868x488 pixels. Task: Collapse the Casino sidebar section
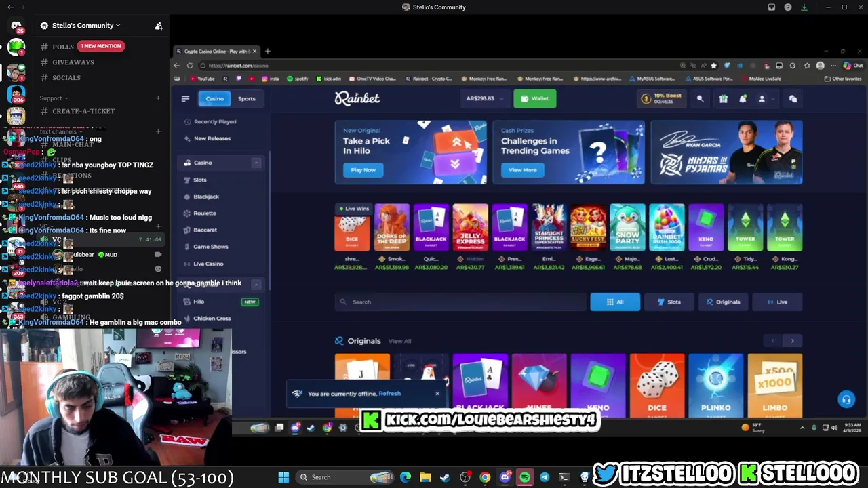[256, 163]
